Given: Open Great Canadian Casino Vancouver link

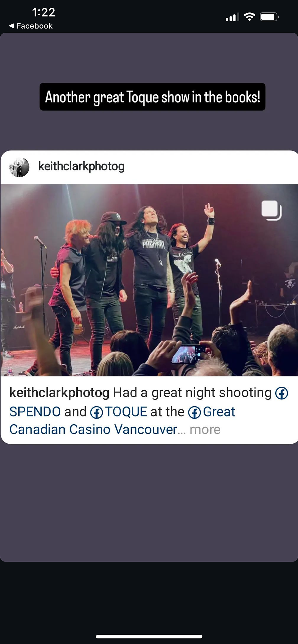Looking at the screenshot, I should [122, 421].
